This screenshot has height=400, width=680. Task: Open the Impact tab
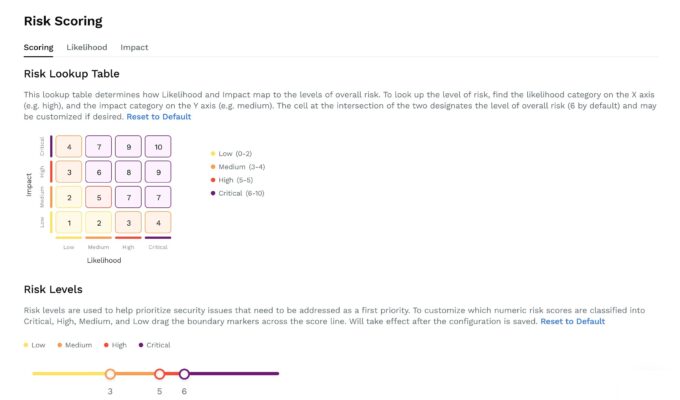pos(134,47)
